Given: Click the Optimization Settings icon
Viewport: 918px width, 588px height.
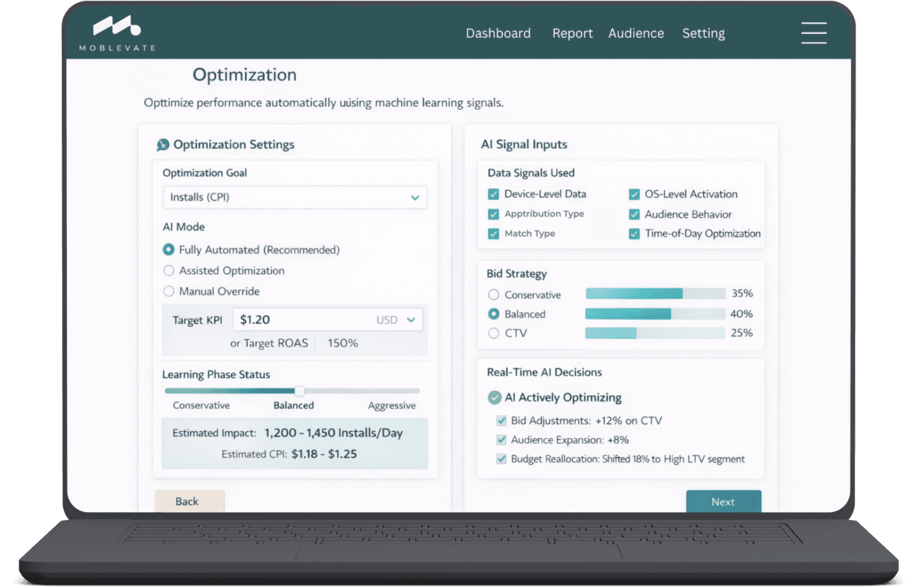Looking at the screenshot, I should [x=163, y=145].
